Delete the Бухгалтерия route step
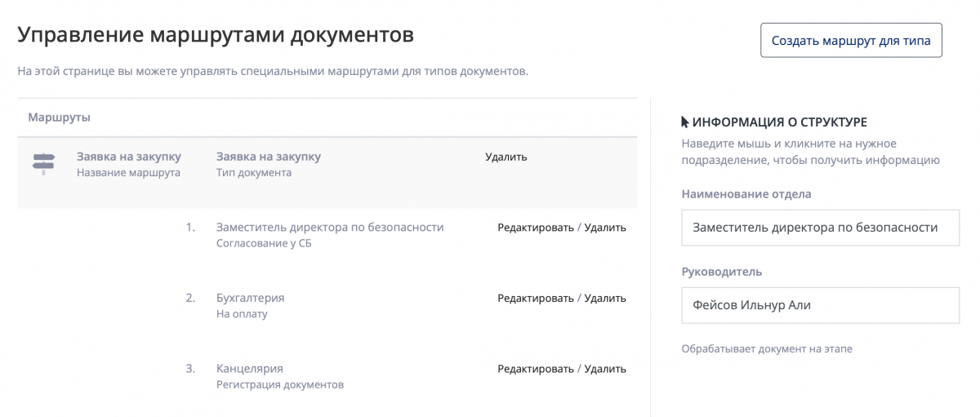980x417 pixels. pos(605,298)
